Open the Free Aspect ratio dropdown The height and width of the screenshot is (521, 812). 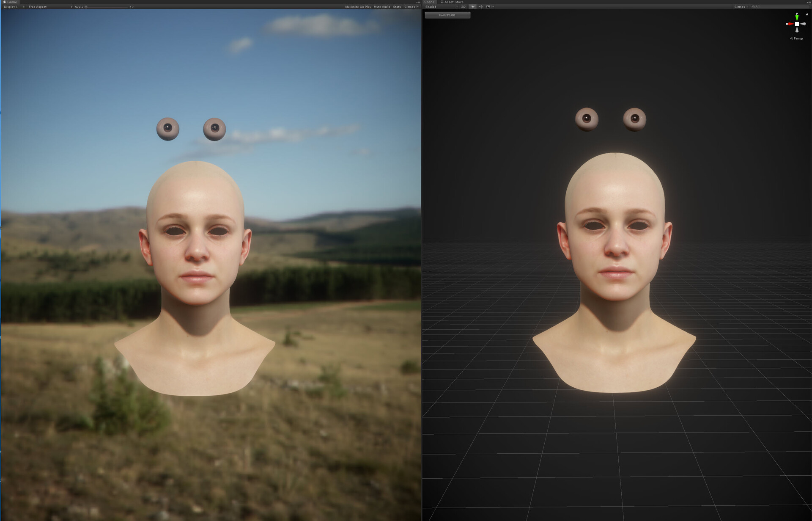[37, 7]
